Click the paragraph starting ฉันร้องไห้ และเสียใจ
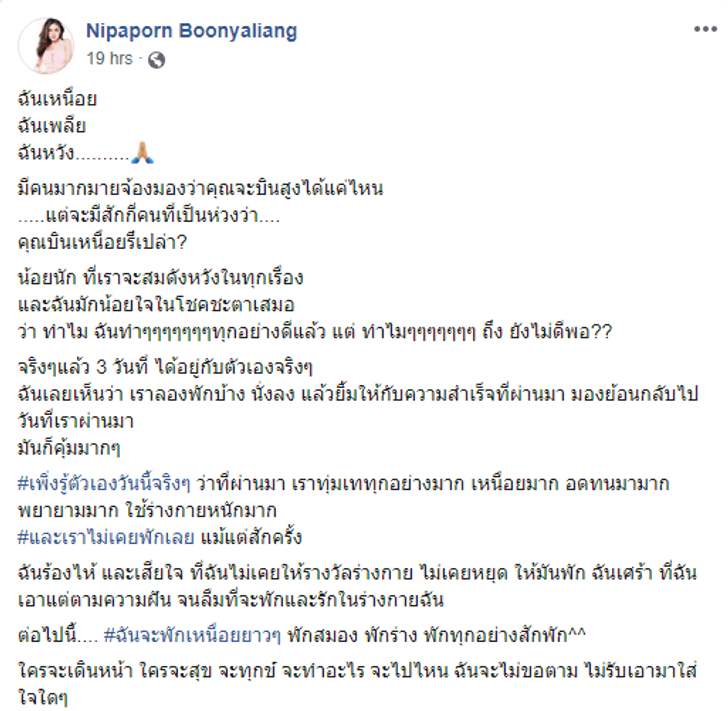The image size is (728, 711). tap(357, 587)
